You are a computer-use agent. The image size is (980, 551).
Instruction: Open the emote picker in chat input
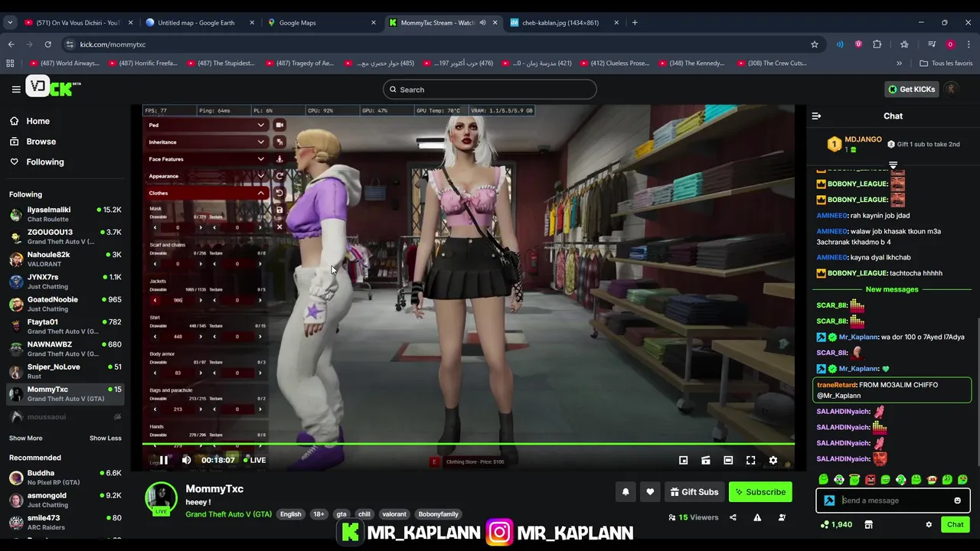tap(957, 500)
